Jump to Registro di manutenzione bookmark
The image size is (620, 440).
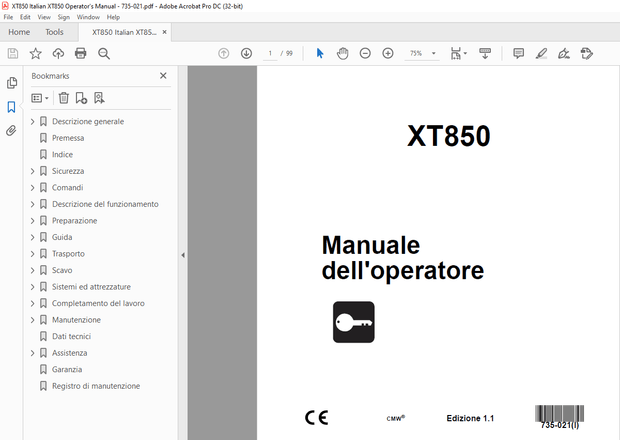tap(96, 386)
